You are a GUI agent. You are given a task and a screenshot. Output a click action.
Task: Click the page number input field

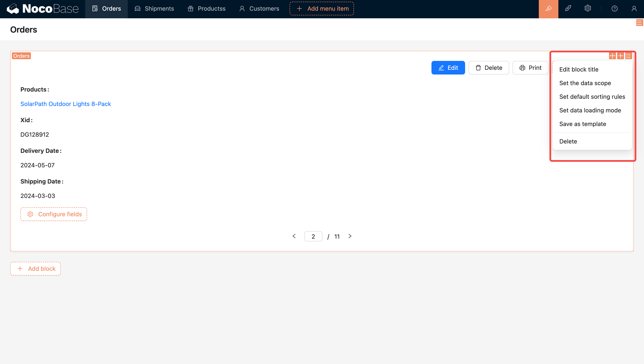pyautogui.click(x=313, y=236)
